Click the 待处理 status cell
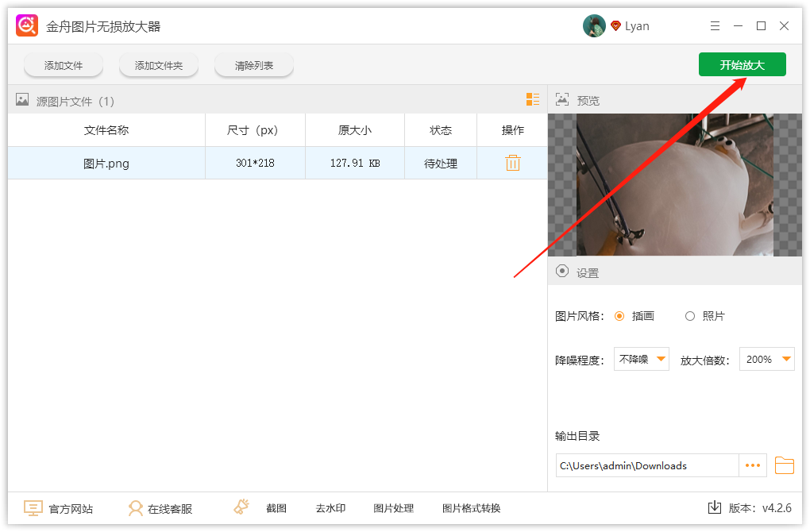Screen dimensions: 810x532 [441, 164]
